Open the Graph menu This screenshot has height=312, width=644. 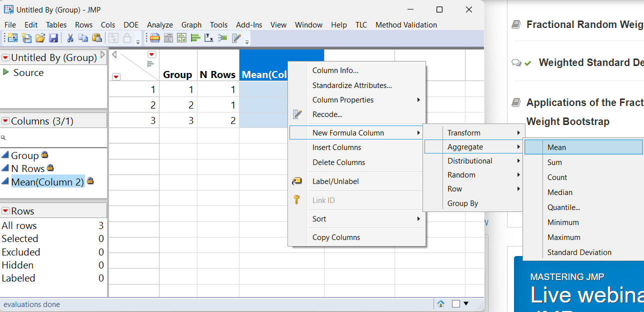click(191, 24)
